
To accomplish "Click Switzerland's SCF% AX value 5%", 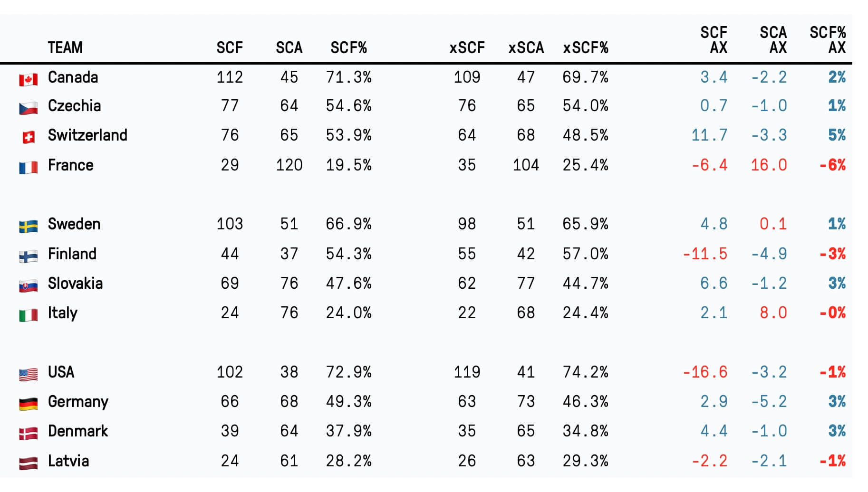I will click(837, 135).
